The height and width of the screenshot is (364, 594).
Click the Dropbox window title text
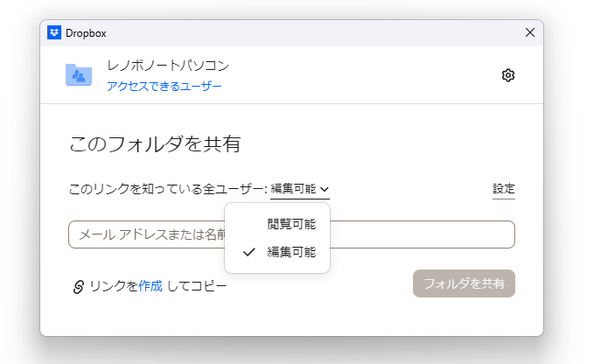click(x=86, y=33)
